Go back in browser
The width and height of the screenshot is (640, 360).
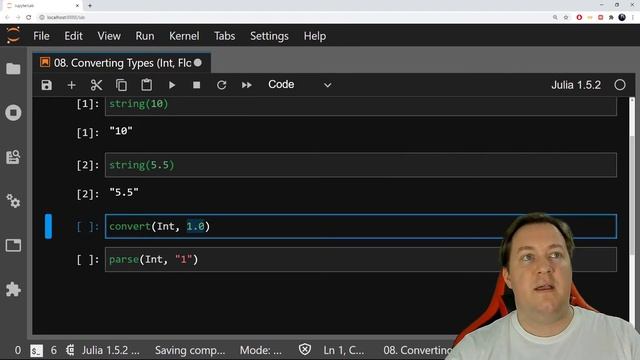click(7, 17)
